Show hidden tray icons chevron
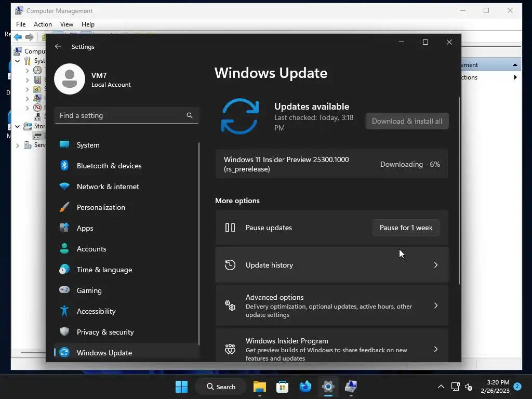Image resolution: width=532 pixels, height=399 pixels. pos(441,387)
